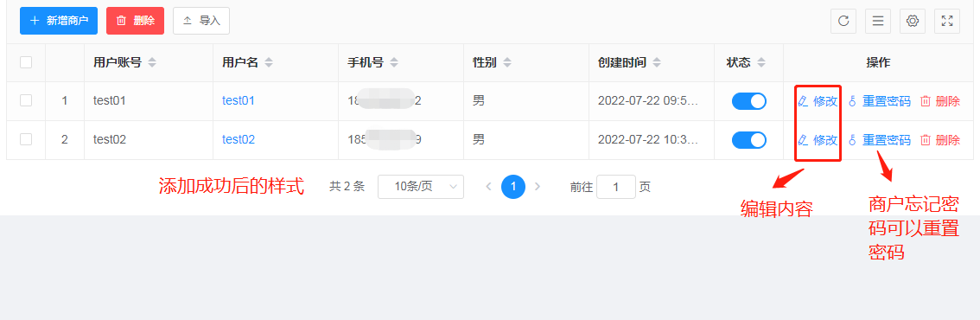This screenshot has height=320, width=980.
Task: Tick the checkbox for row test02
Action: [x=26, y=139]
